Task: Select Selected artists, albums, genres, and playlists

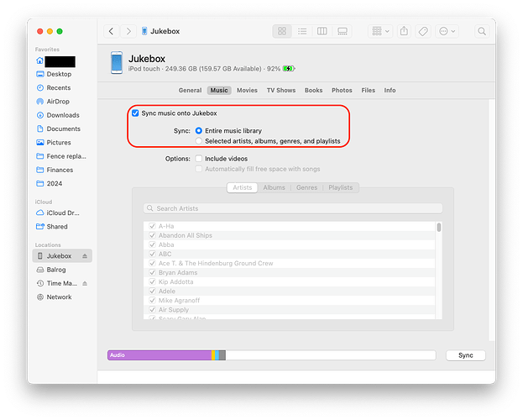Action: click(199, 141)
